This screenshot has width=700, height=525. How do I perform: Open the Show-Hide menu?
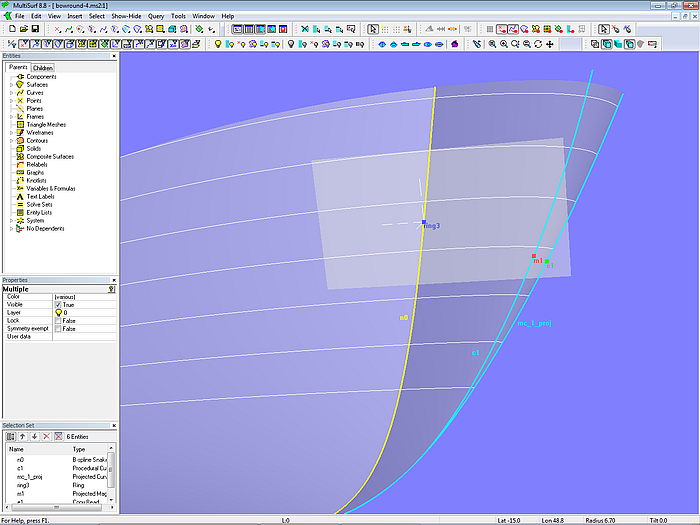[x=126, y=16]
